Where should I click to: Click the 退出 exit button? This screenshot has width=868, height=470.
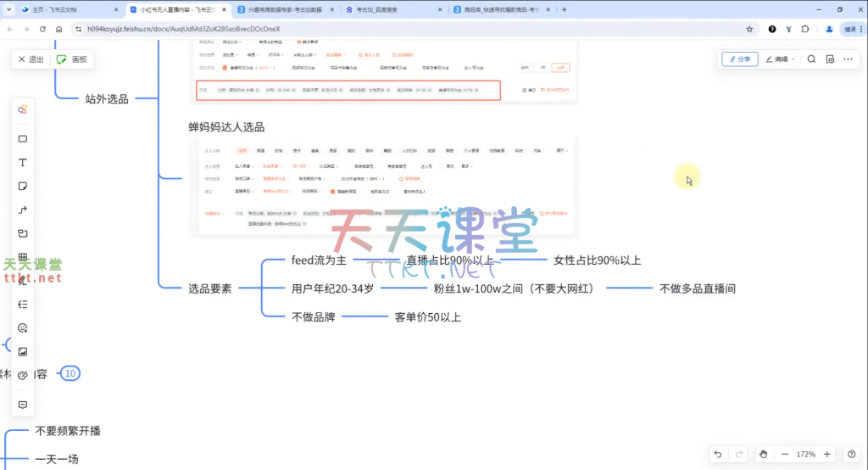click(30, 59)
